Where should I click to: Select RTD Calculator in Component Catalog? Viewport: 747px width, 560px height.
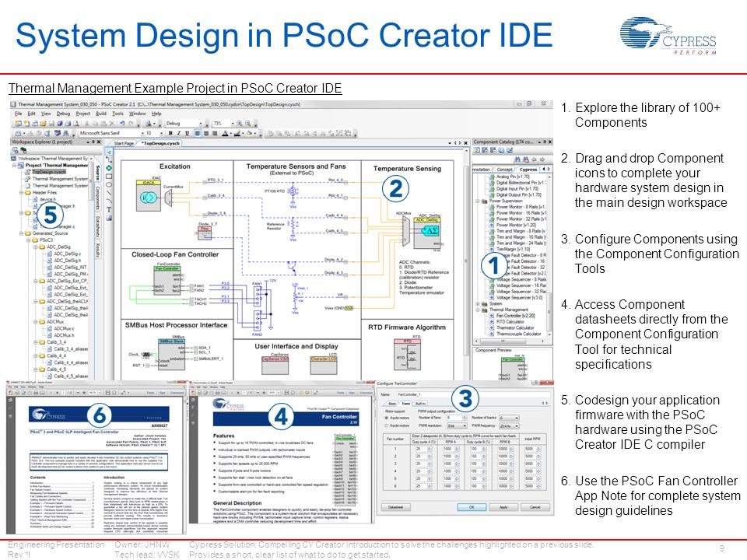point(510,321)
